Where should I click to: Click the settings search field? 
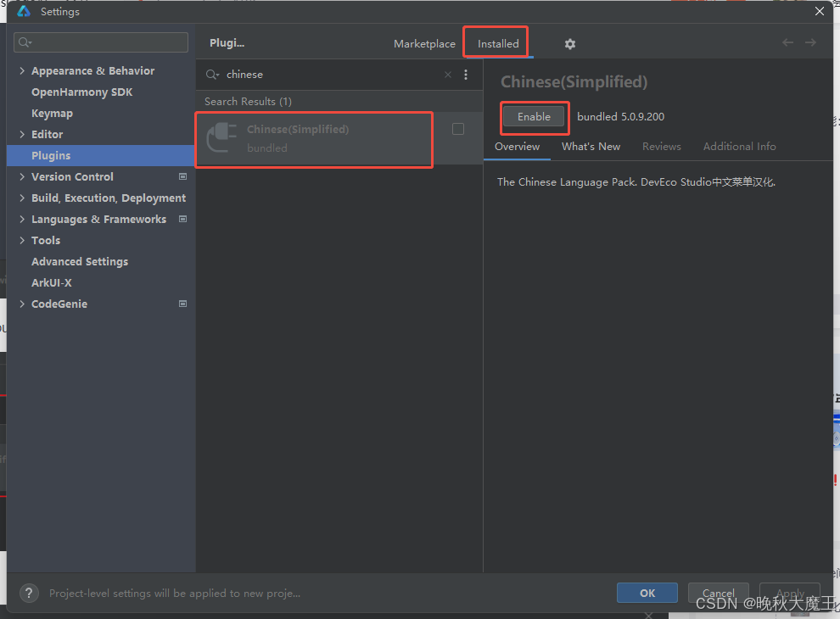[x=101, y=42]
